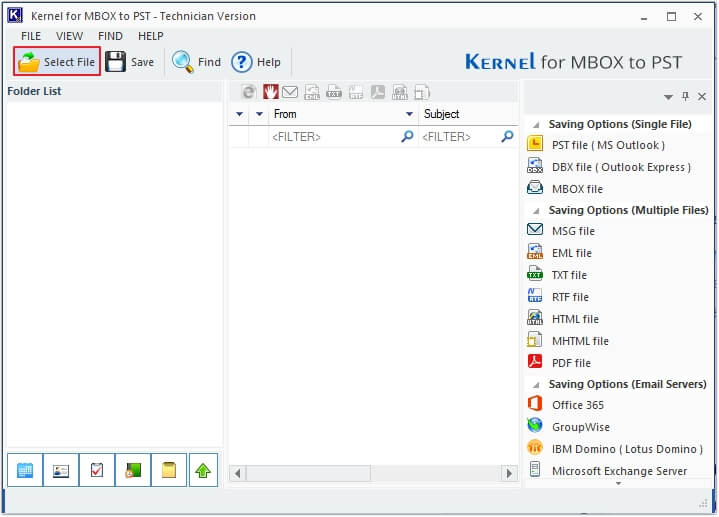Choose the MHTML file saving option
719x517 pixels.
coord(580,341)
